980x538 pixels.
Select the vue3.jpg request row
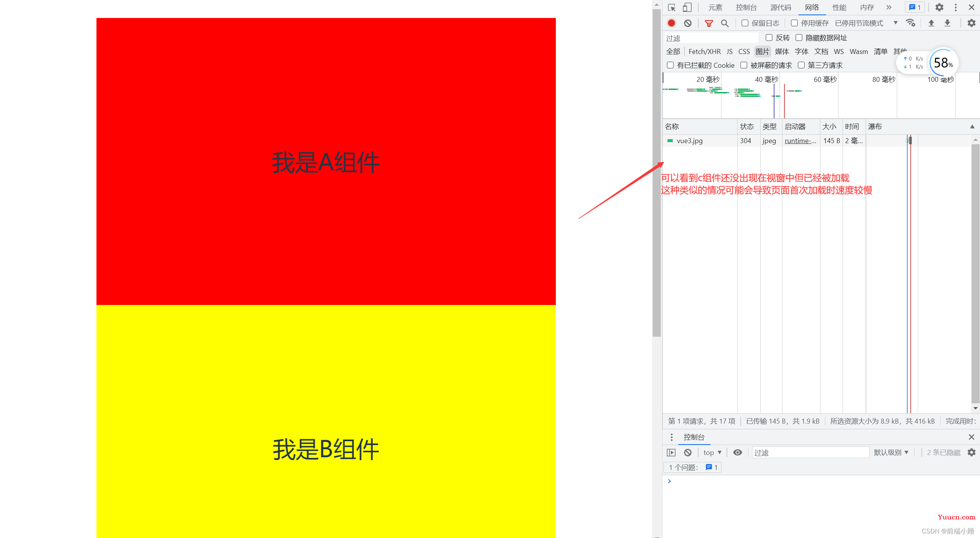point(817,140)
